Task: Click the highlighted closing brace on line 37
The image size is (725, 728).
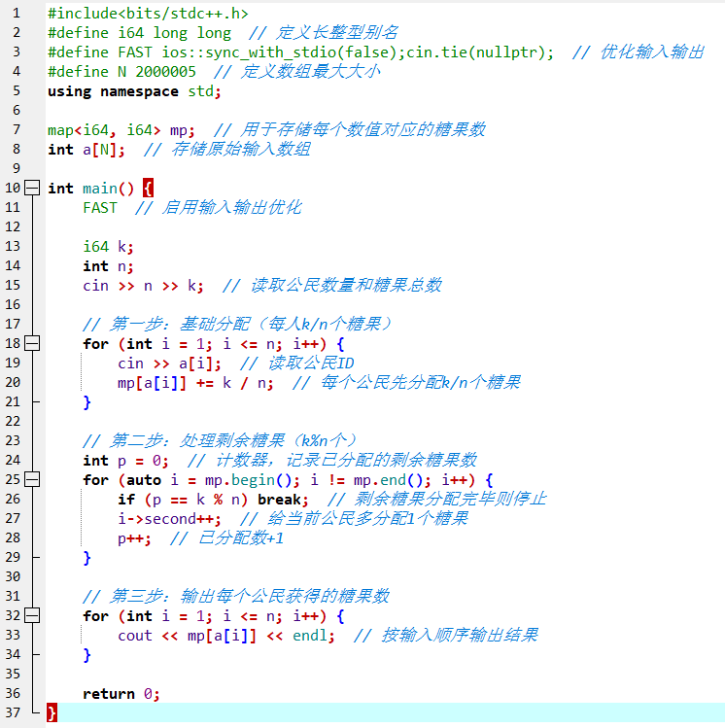Action: [x=52, y=712]
